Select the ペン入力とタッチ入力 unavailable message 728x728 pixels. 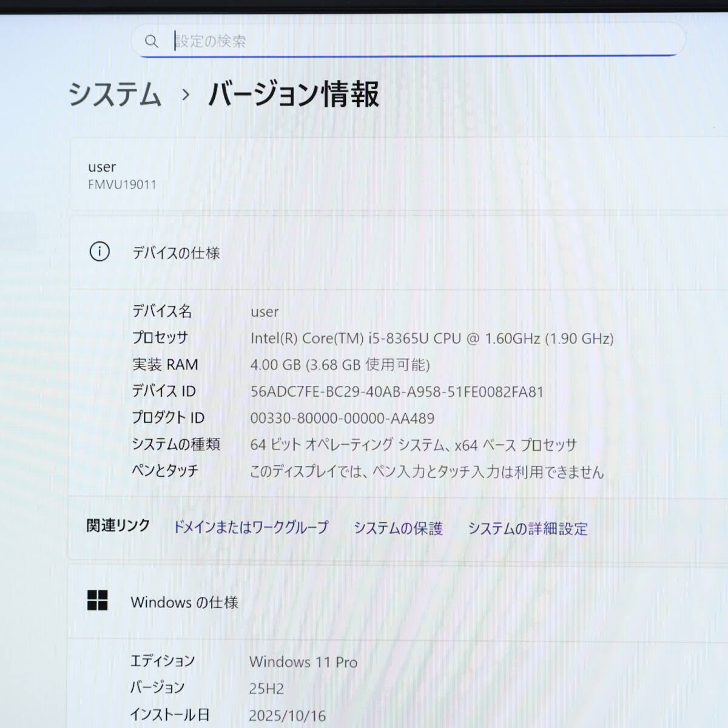point(427,472)
